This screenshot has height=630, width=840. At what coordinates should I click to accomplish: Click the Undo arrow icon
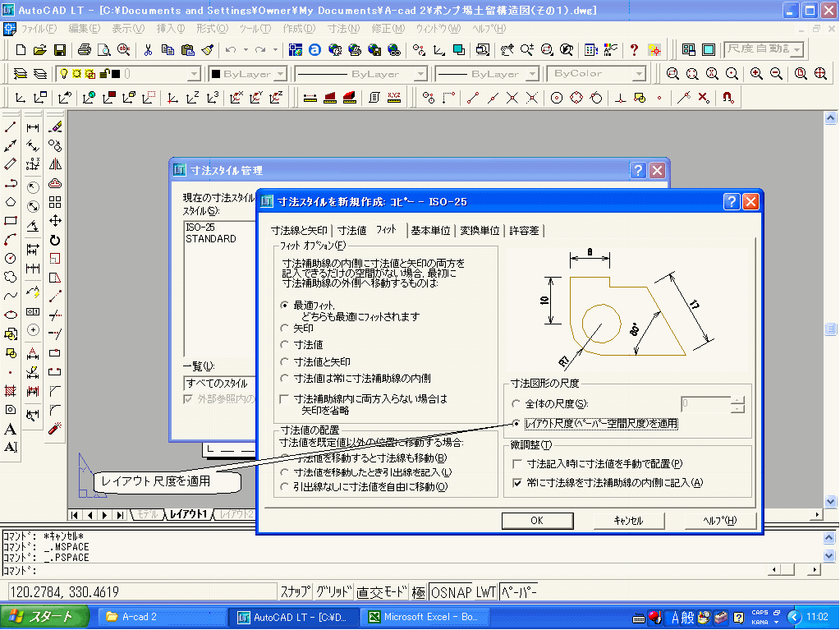231,50
